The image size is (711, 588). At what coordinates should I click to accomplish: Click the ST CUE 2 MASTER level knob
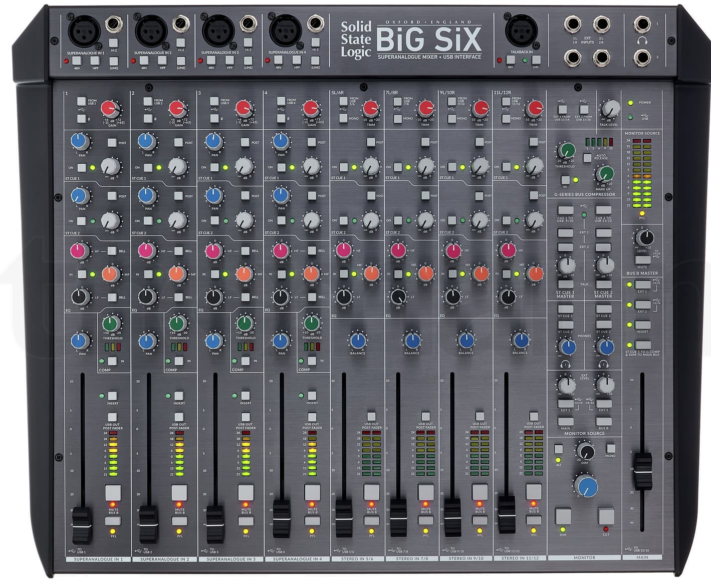tap(604, 265)
